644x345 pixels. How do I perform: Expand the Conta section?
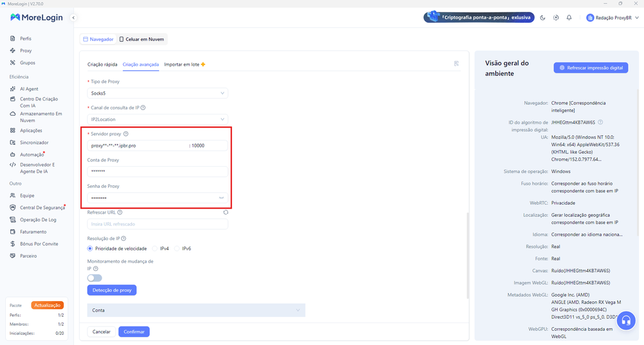[x=196, y=310]
